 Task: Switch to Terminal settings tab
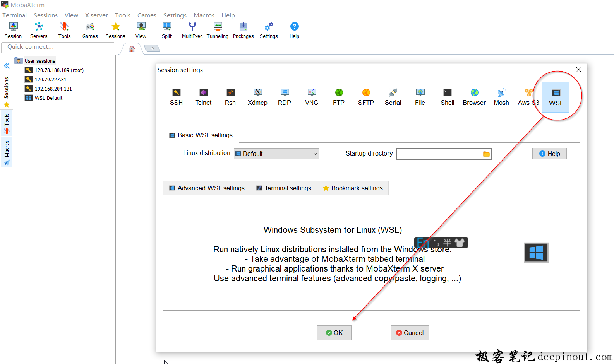pyautogui.click(x=283, y=188)
